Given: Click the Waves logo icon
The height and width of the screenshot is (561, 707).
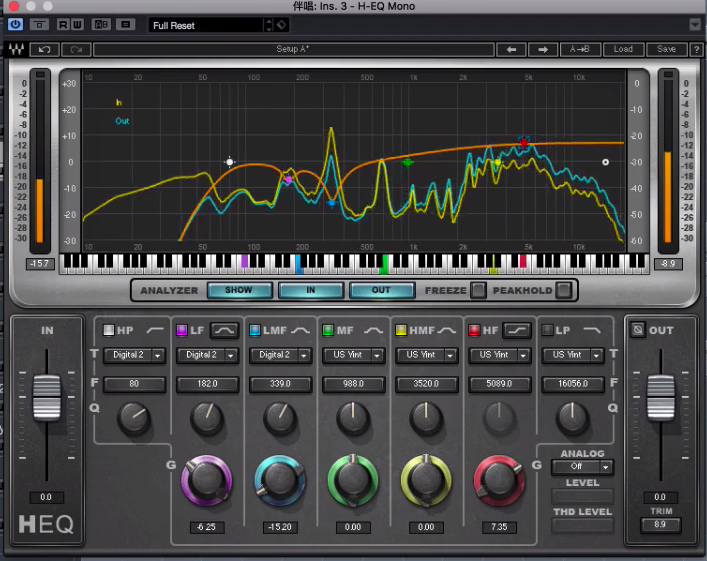Looking at the screenshot, I should click(x=17, y=49).
